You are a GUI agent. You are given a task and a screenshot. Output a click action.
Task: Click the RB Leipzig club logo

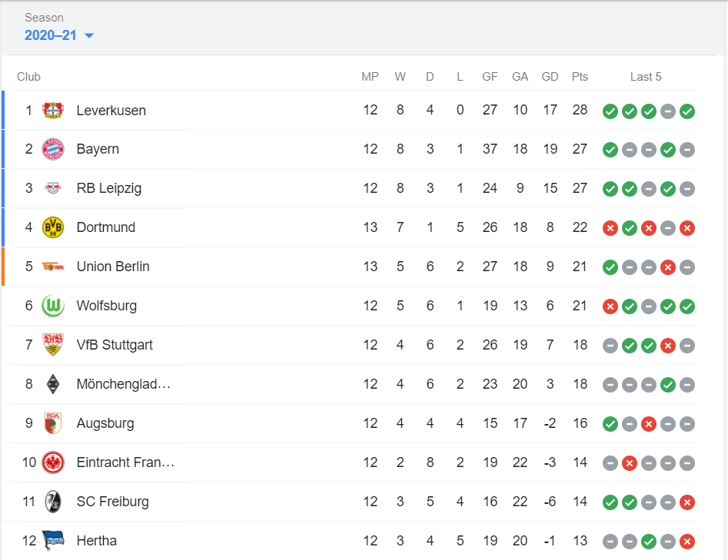[x=53, y=188]
